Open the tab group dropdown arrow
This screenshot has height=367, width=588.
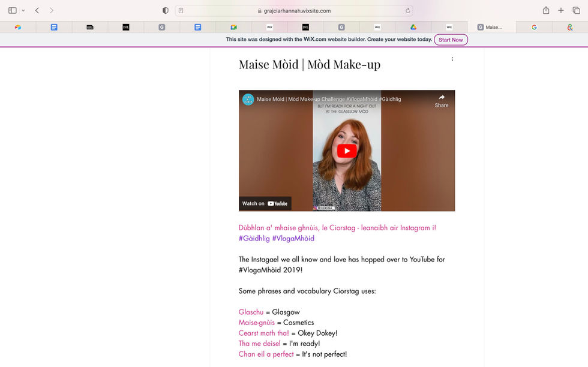pyautogui.click(x=23, y=11)
